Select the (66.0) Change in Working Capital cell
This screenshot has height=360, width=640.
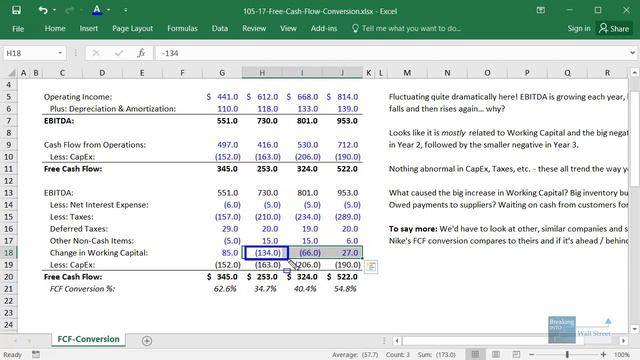pyautogui.click(x=302, y=253)
